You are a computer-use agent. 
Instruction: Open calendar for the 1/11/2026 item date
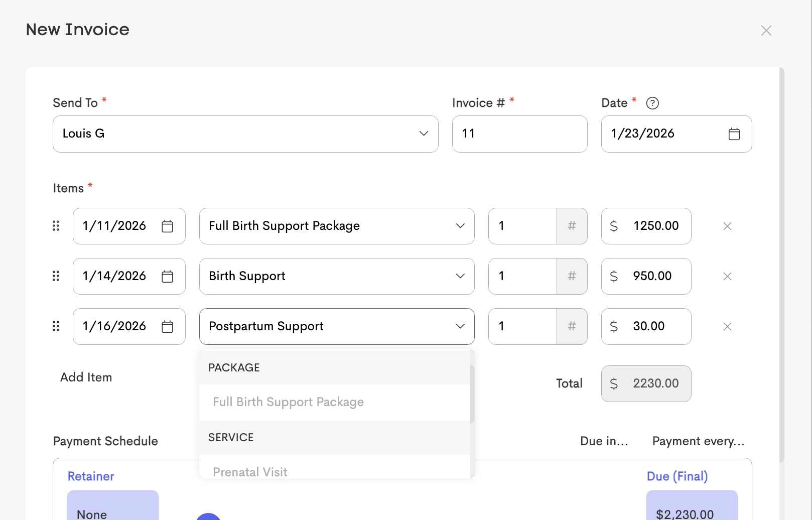coord(167,226)
